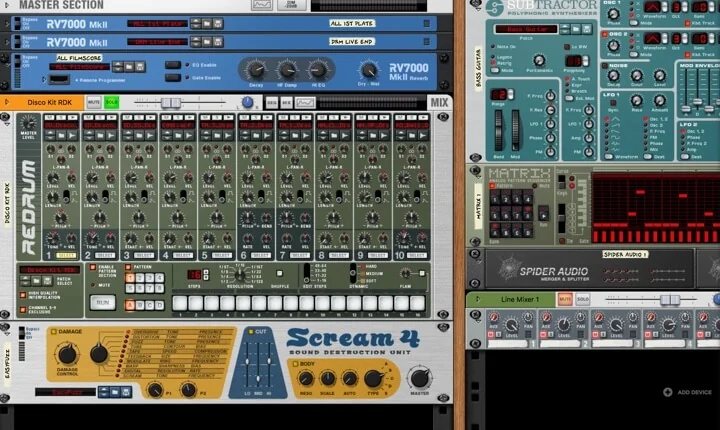Image resolution: width=720 pixels, height=430 pixels.
Task: Toggle EQ Enable on RV7000
Action: coord(173,65)
